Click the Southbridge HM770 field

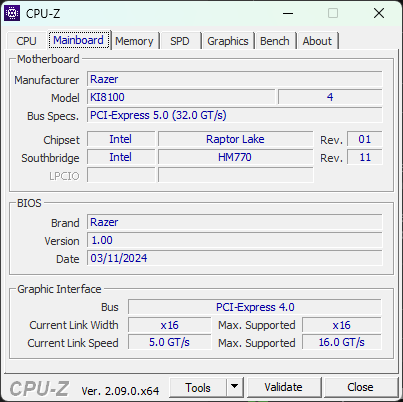[235, 157]
